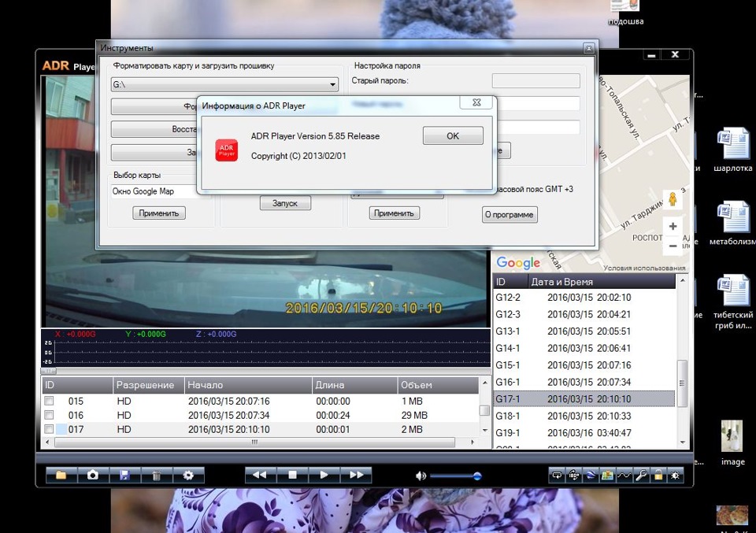Expand the G:\ drive dropdown

coord(333,84)
